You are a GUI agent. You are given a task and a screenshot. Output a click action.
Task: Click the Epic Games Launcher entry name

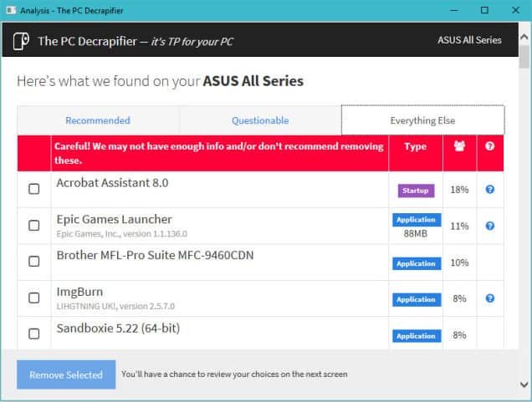point(115,219)
